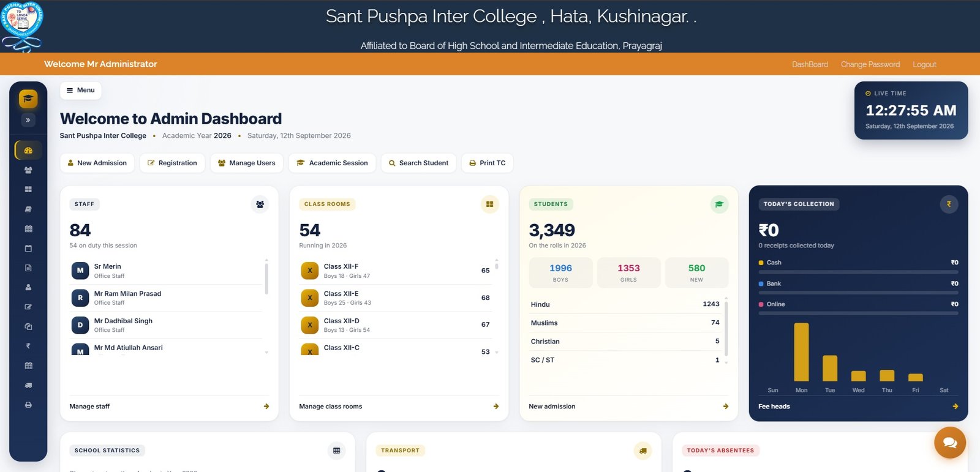Click the Tuesday bar in collection chart
The width and height of the screenshot is (980, 472).
830,369
